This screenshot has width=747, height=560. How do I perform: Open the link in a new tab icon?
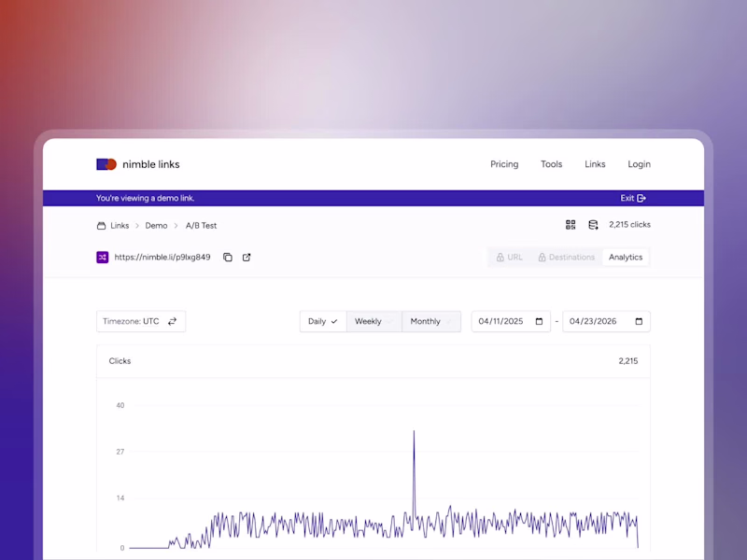[x=245, y=257]
